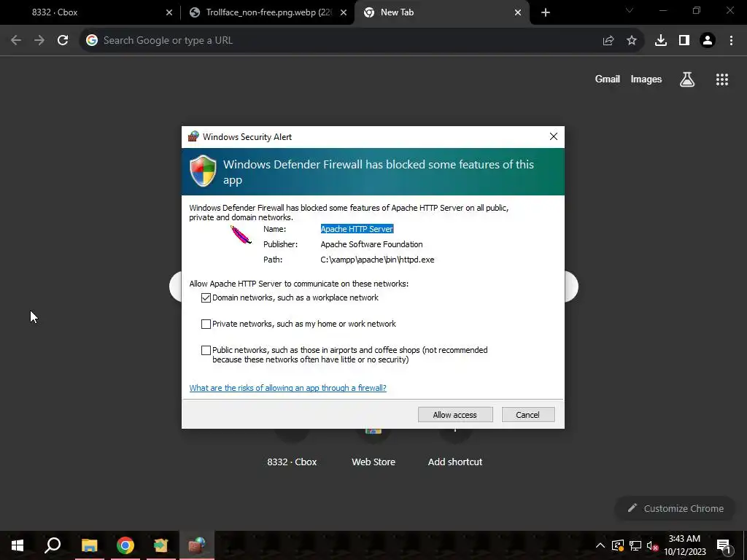Open the notification center icon

tap(724, 545)
